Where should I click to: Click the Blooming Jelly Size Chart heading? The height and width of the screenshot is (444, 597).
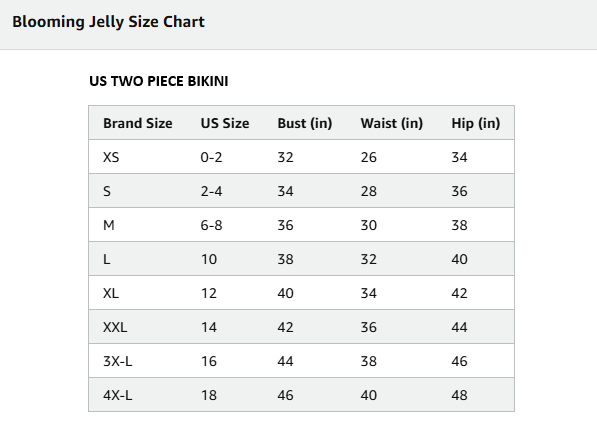109,22
